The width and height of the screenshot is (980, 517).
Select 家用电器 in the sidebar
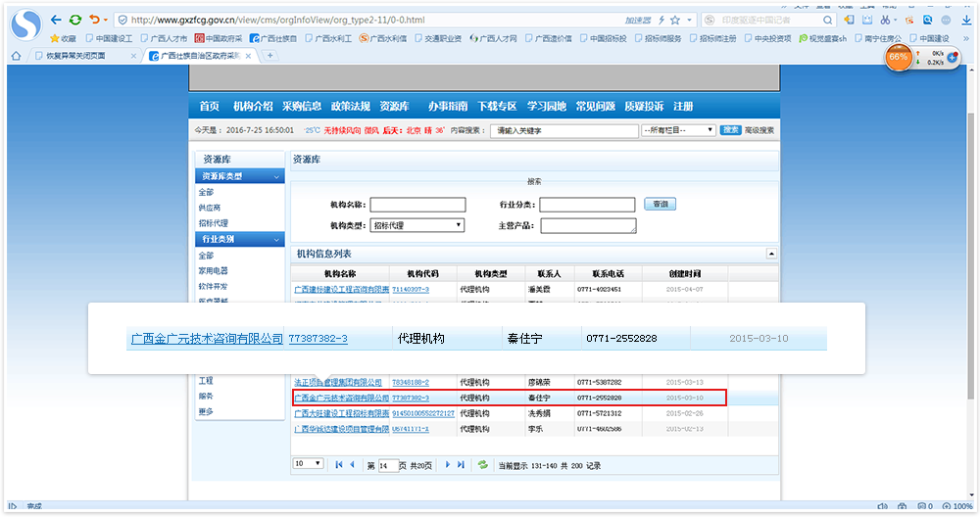(x=213, y=271)
